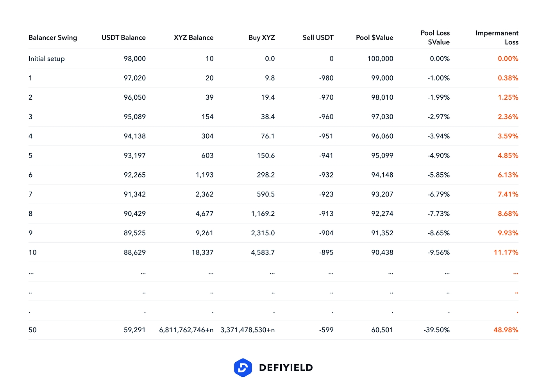Select swing row number 50 label
The height and width of the screenshot is (392, 547).
[x=32, y=330]
